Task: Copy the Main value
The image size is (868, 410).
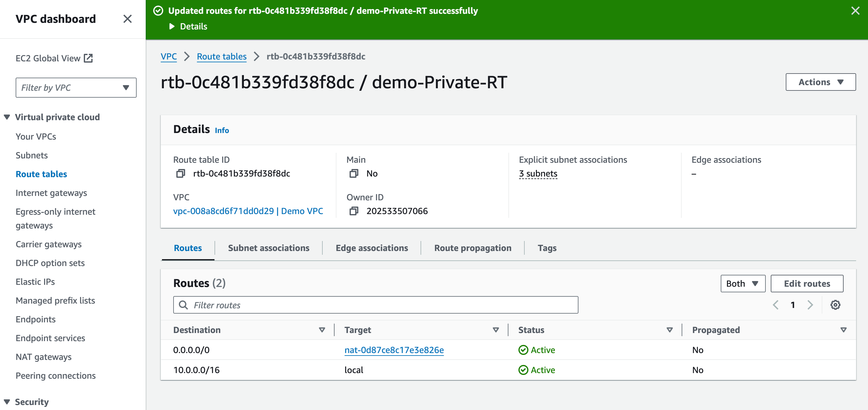Action: pos(354,174)
